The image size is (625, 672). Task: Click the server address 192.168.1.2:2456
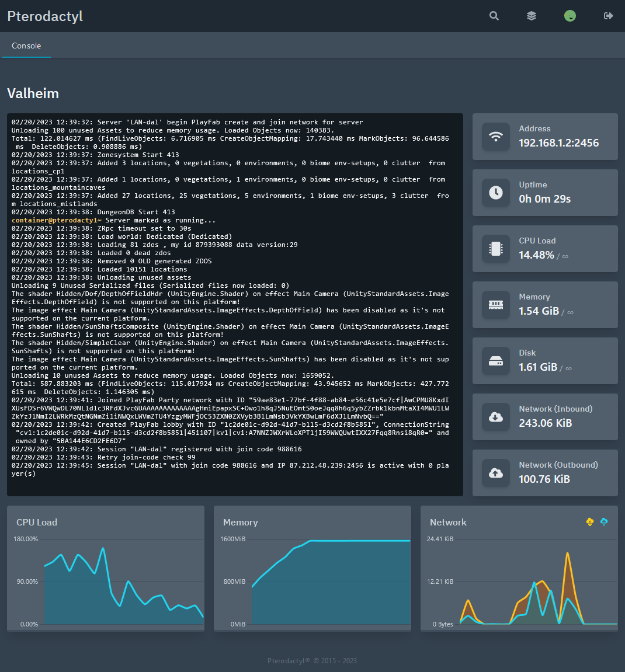click(x=559, y=143)
